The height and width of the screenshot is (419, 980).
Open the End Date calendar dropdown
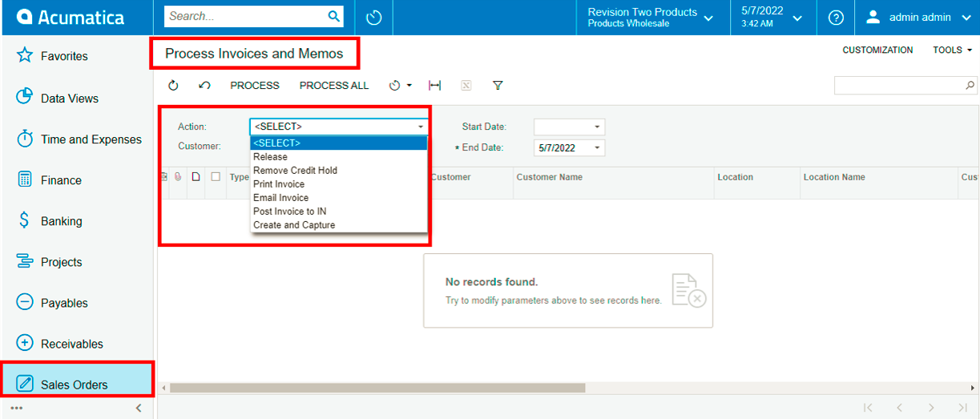tap(597, 147)
